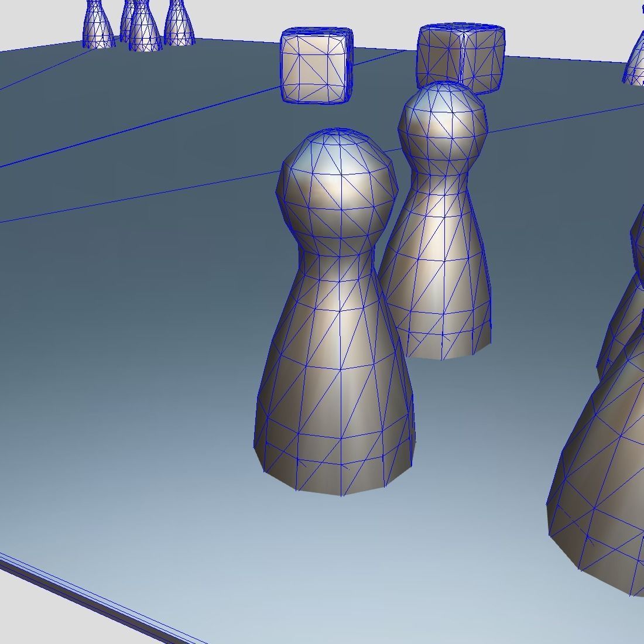Viewport: 644px width, 644px height.
Task: Select the leftmost small distant pawn
Action: coord(98,24)
